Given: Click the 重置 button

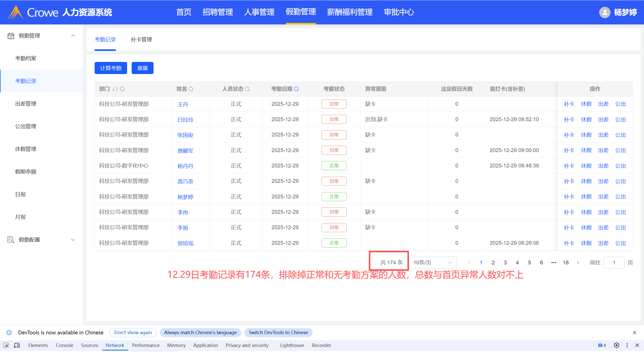Looking at the screenshot, I should [x=142, y=68].
